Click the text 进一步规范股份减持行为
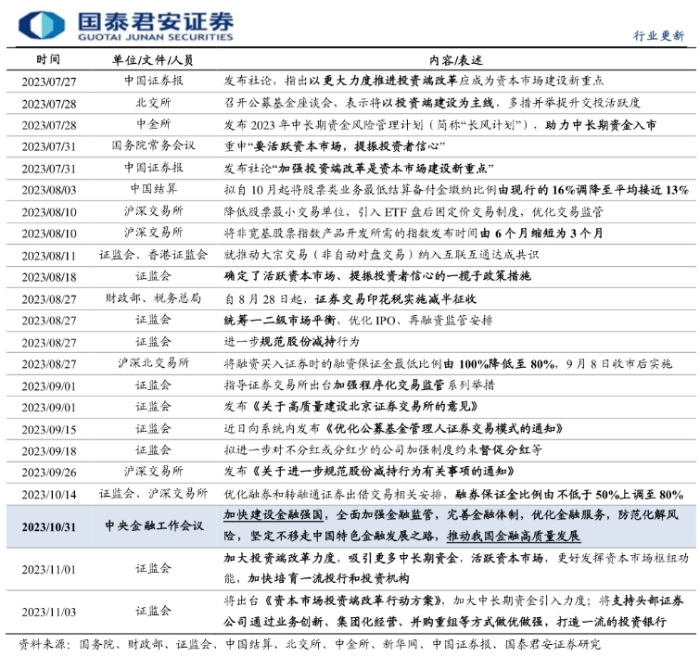The height and width of the screenshot is (657, 700). [292, 342]
